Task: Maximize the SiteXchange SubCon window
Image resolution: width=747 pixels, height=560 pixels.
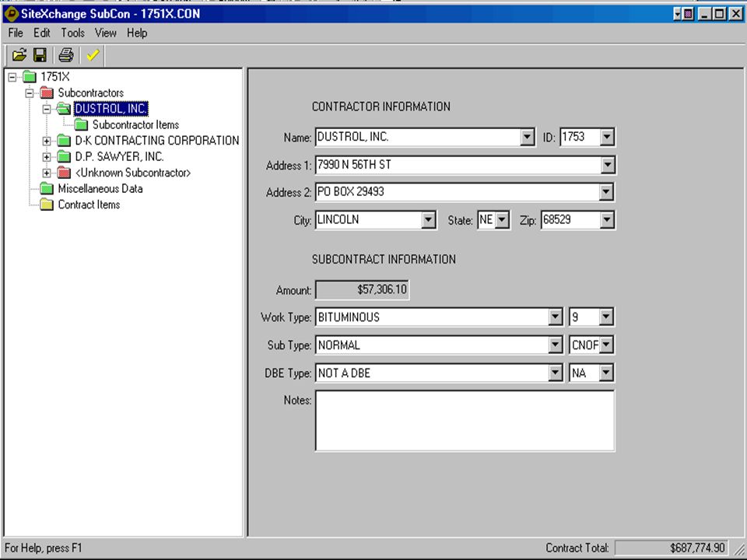Action: (x=720, y=14)
